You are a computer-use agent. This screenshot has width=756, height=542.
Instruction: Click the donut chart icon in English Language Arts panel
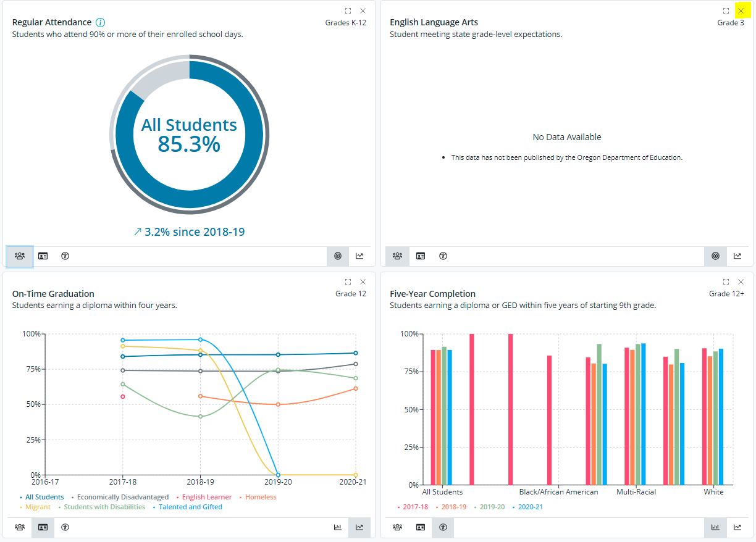click(x=715, y=256)
